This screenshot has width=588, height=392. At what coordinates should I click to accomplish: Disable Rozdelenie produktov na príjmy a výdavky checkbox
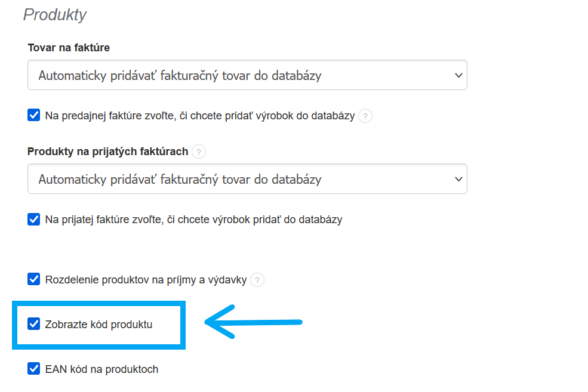coord(34,279)
